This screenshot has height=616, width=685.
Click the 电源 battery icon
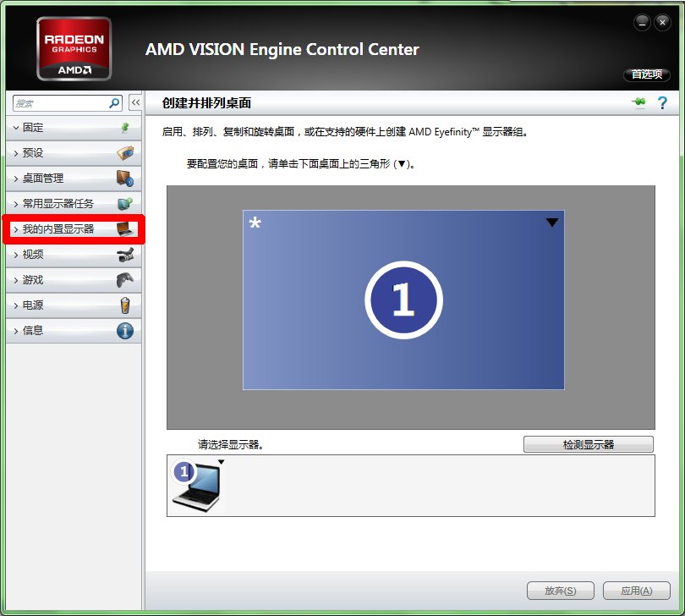[124, 305]
